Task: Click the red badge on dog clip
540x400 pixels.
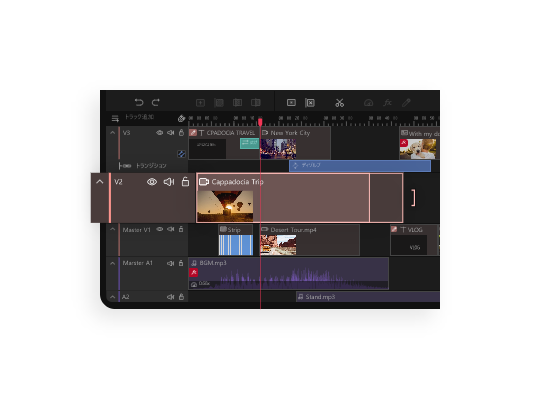Action: 404,143
